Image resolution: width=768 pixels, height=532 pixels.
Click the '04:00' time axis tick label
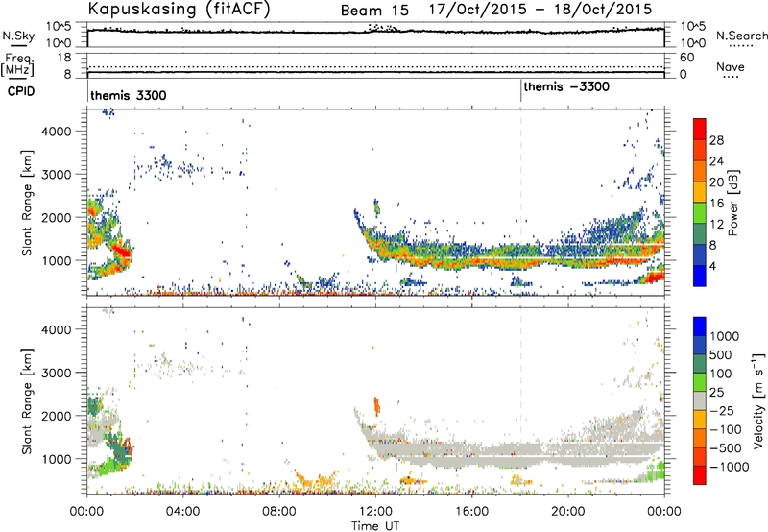point(182,512)
